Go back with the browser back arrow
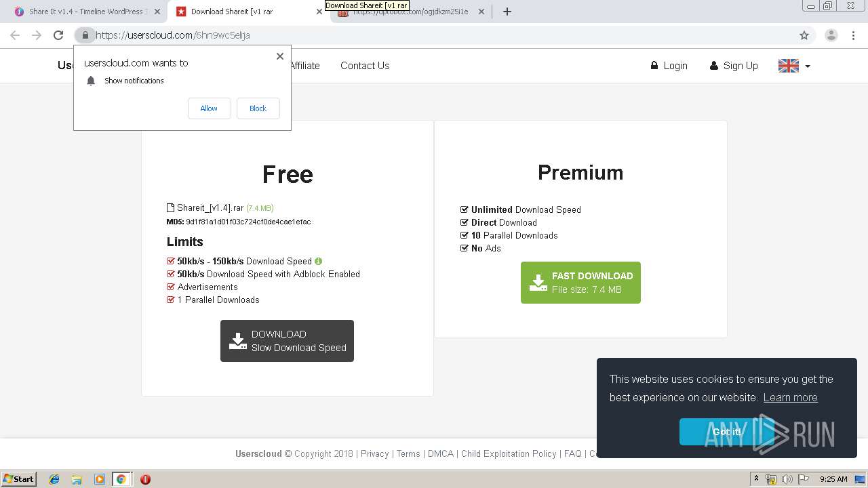868x488 pixels. coord(15,35)
